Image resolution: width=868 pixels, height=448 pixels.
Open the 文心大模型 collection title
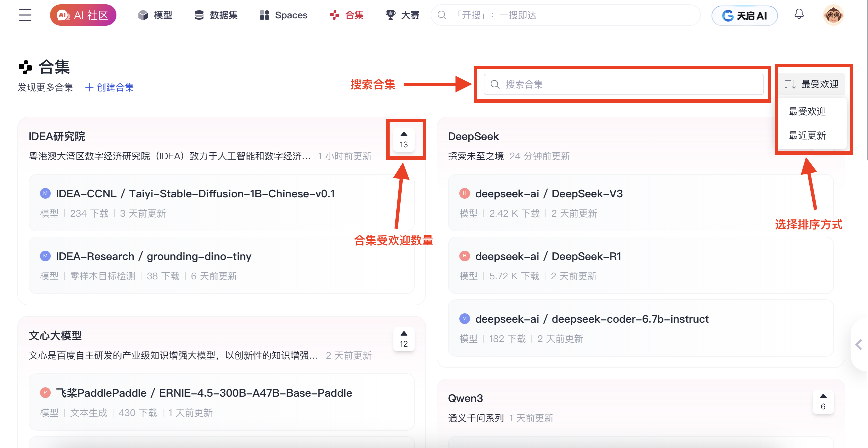tap(55, 336)
